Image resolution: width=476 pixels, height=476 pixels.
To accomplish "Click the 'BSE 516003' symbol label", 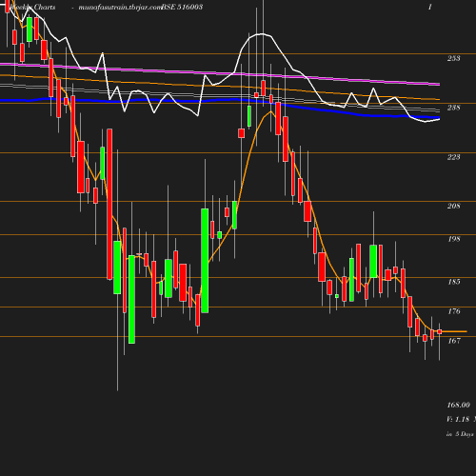I will (182, 7).
